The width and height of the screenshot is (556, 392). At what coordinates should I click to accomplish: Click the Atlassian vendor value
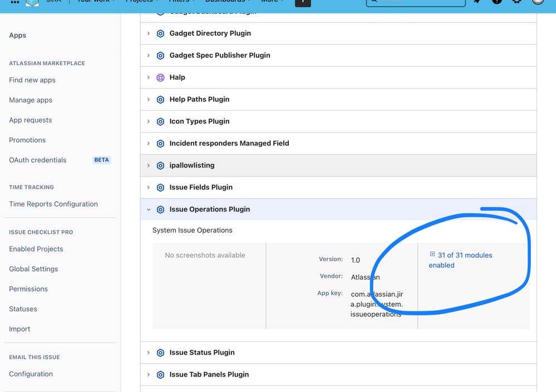[x=365, y=277]
